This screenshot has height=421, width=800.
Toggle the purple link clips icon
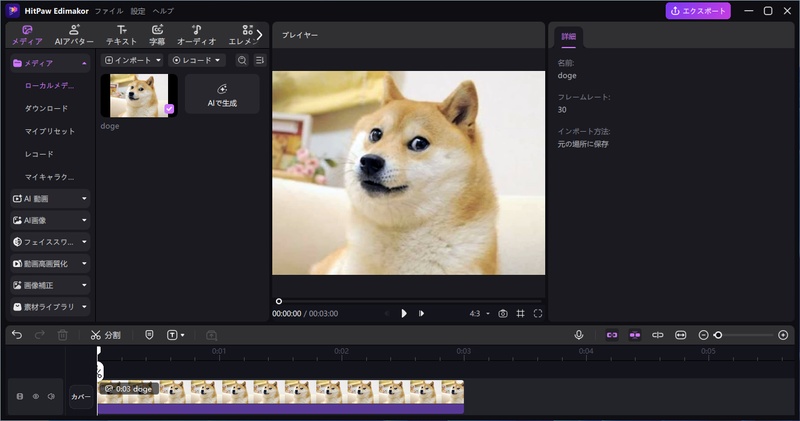point(612,335)
